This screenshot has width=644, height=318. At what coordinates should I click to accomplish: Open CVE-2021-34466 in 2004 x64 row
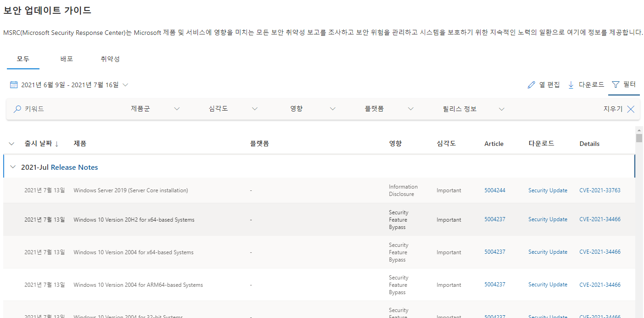(x=600, y=252)
